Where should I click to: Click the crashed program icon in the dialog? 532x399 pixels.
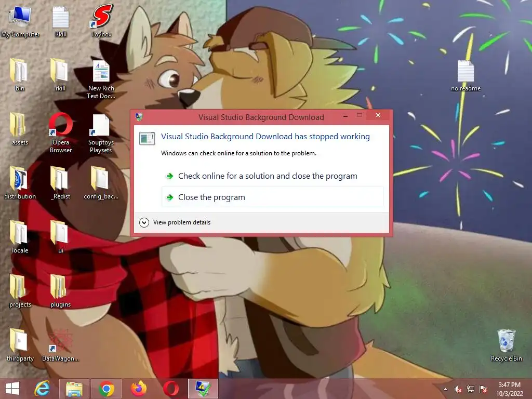(147, 138)
